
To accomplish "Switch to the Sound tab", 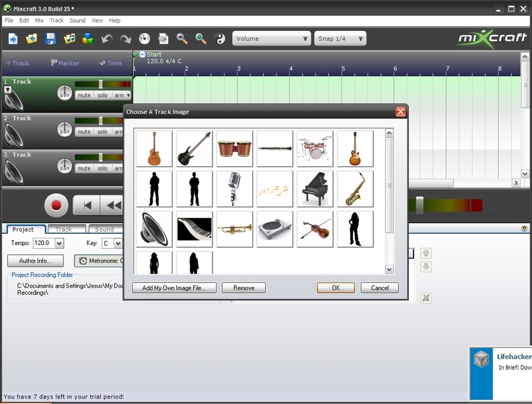I will [104, 230].
